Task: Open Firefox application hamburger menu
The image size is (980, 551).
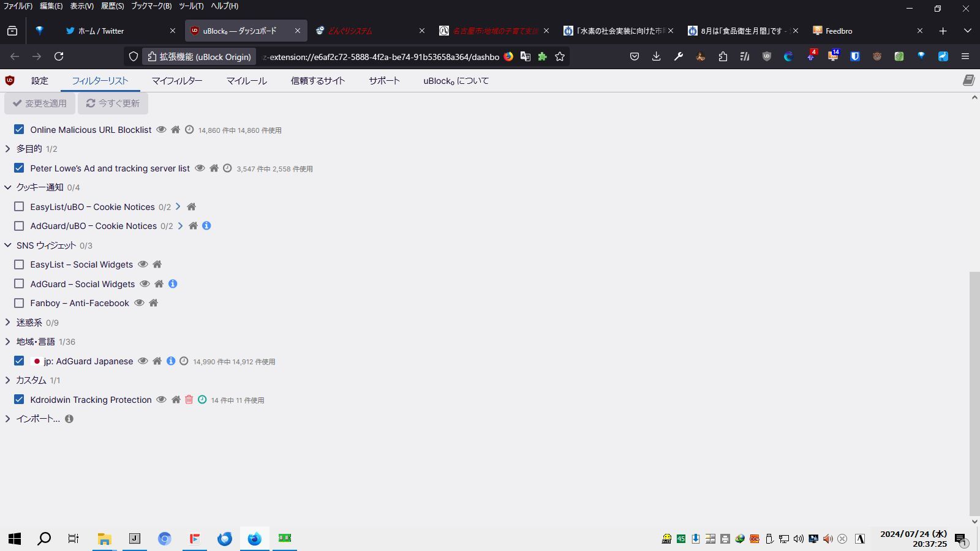Action: (965, 56)
